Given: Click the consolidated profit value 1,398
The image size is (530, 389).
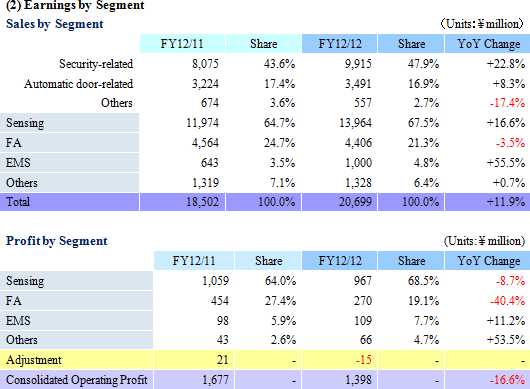Looking at the screenshot, I should click(358, 380).
